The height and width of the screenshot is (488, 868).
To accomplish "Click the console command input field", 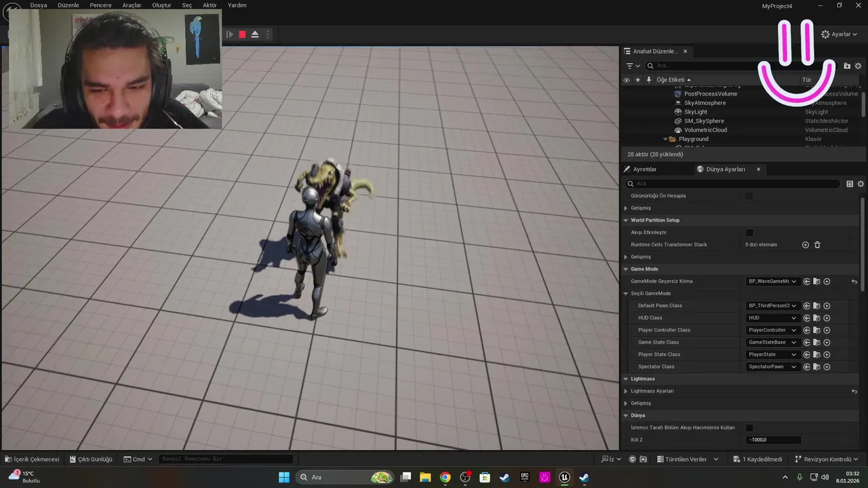I will [x=226, y=459].
